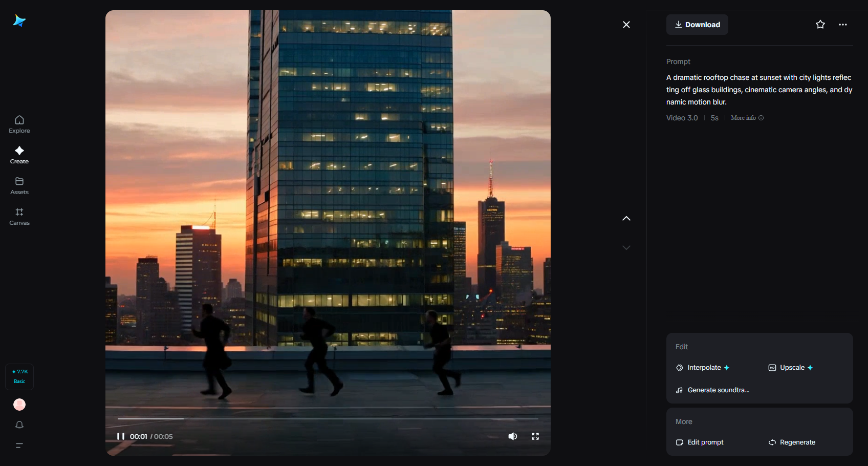
Task: Navigate to next video using down chevron
Action: [x=626, y=247]
